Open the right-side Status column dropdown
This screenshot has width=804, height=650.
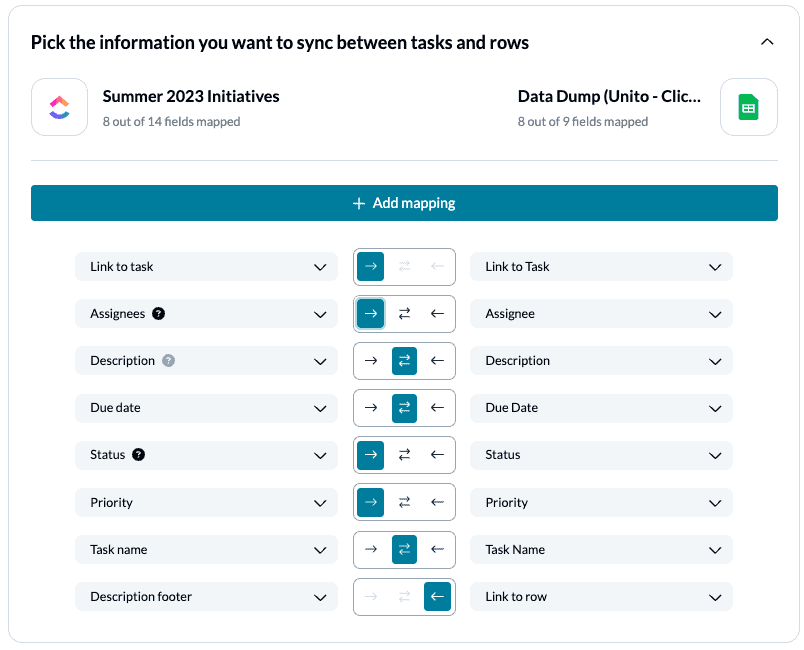tap(601, 455)
